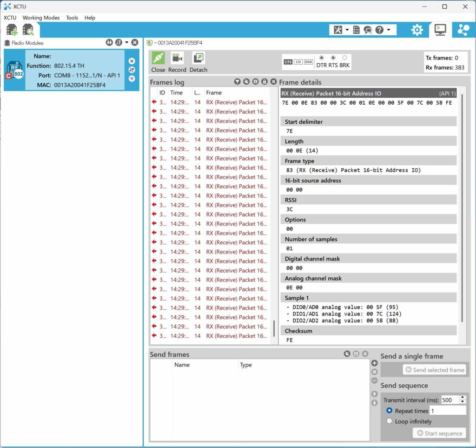Click first sort icon in Radio Modules header
Screen dimensions: 476x448
109,42
